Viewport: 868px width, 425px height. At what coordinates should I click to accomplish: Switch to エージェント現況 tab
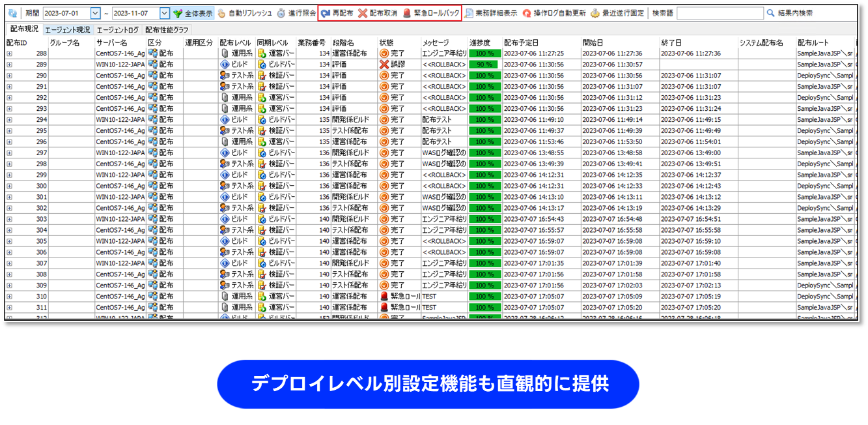pyautogui.click(x=68, y=30)
